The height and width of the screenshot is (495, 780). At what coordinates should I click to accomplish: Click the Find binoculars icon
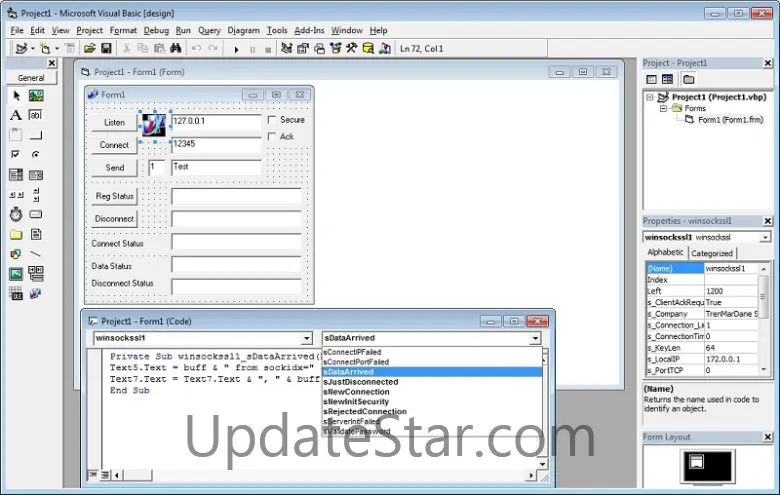click(176, 48)
